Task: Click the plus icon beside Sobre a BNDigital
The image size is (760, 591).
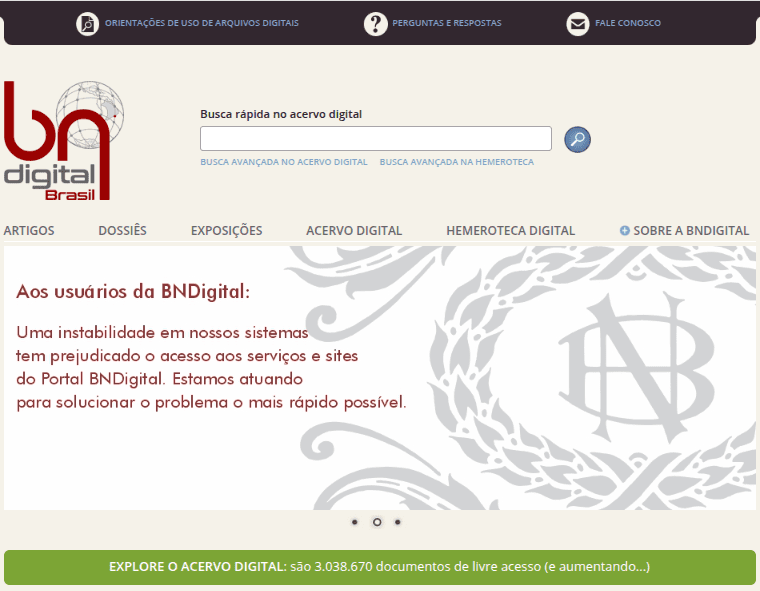Action: 624,231
